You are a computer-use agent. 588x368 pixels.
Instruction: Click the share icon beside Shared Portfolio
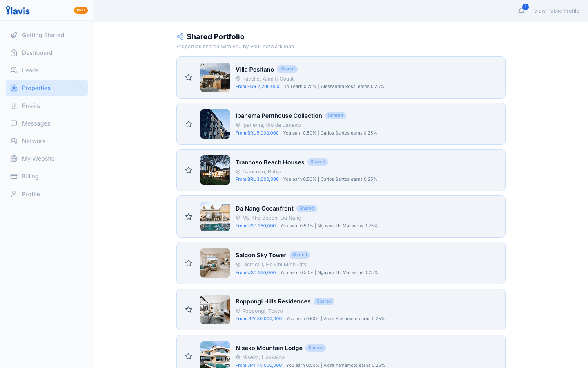click(x=180, y=36)
